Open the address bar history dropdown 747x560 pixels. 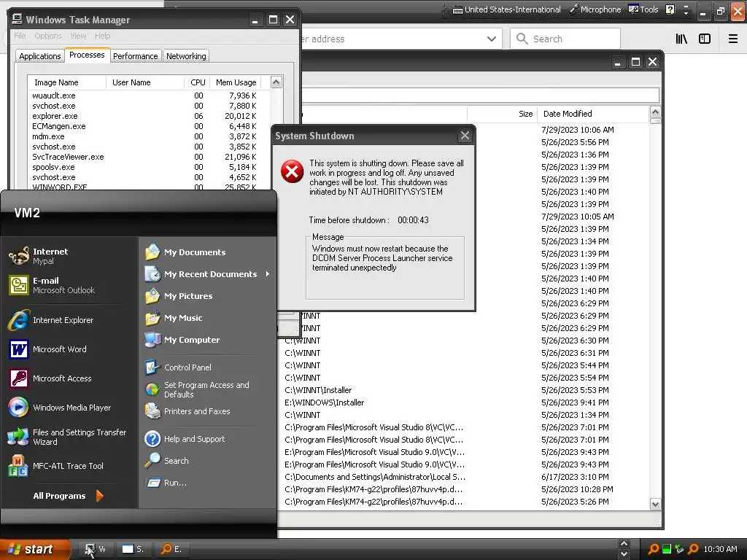[x=492, y=39]
